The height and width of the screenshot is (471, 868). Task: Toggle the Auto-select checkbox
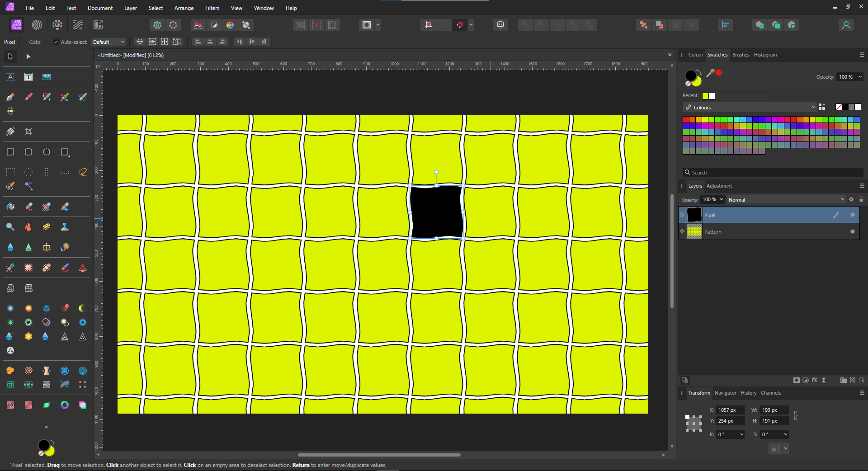56,42
